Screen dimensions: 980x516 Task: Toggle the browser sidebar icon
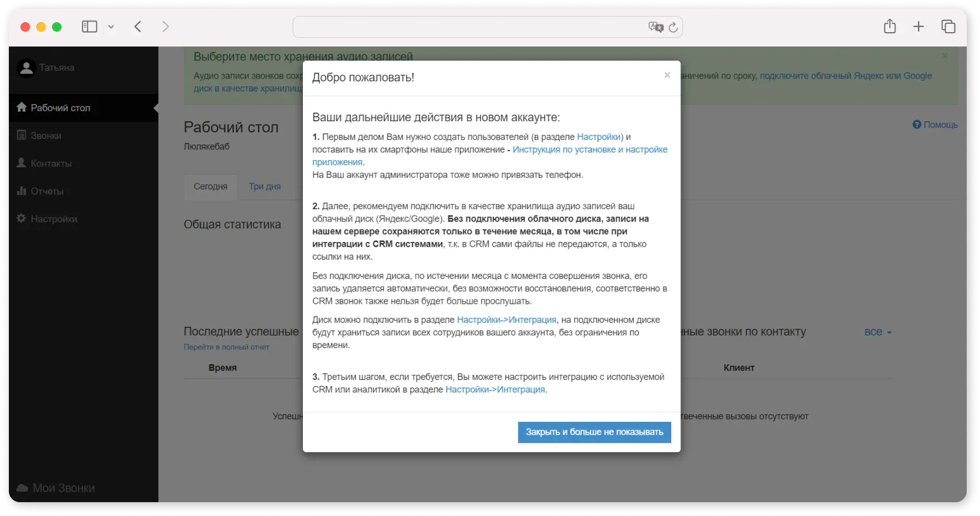tap(89, 27)
